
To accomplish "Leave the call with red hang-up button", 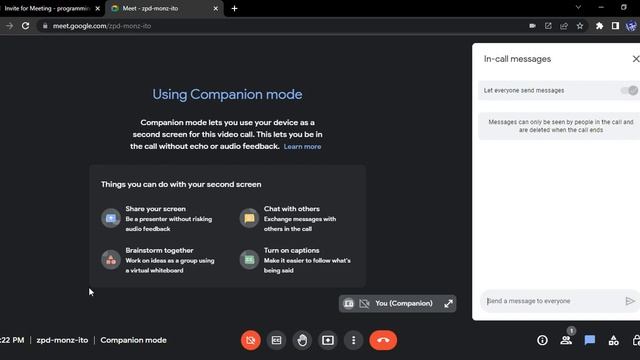I will [383, 340].
